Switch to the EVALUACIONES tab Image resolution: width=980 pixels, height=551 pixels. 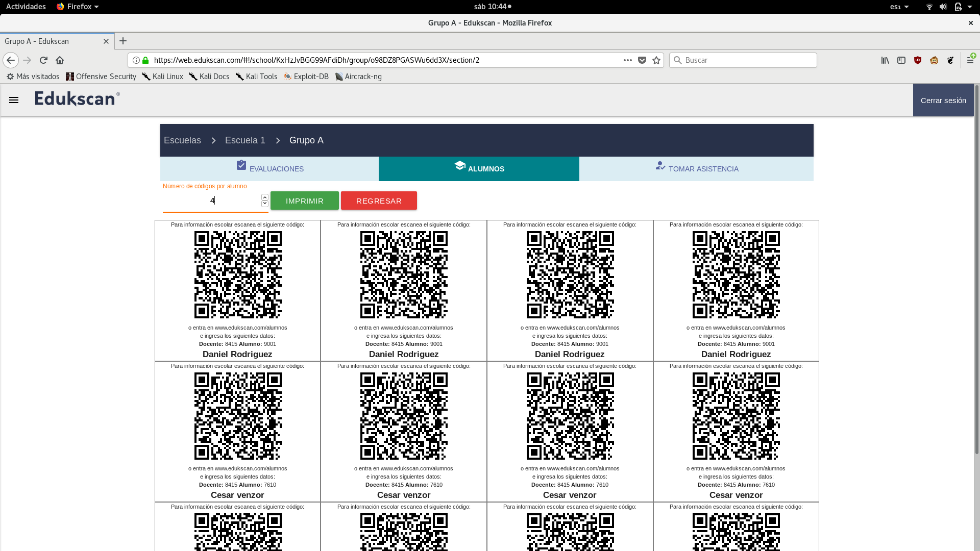269,169
